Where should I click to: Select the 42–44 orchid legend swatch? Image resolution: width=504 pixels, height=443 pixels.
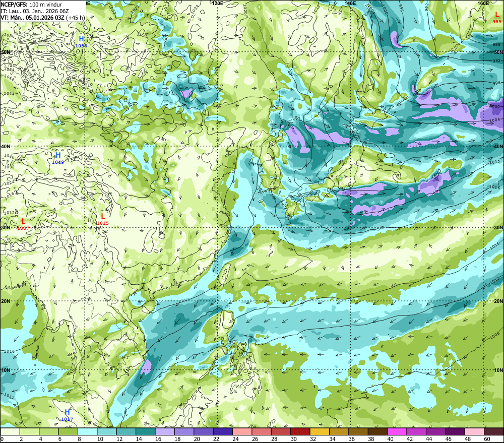pos(416,432)
